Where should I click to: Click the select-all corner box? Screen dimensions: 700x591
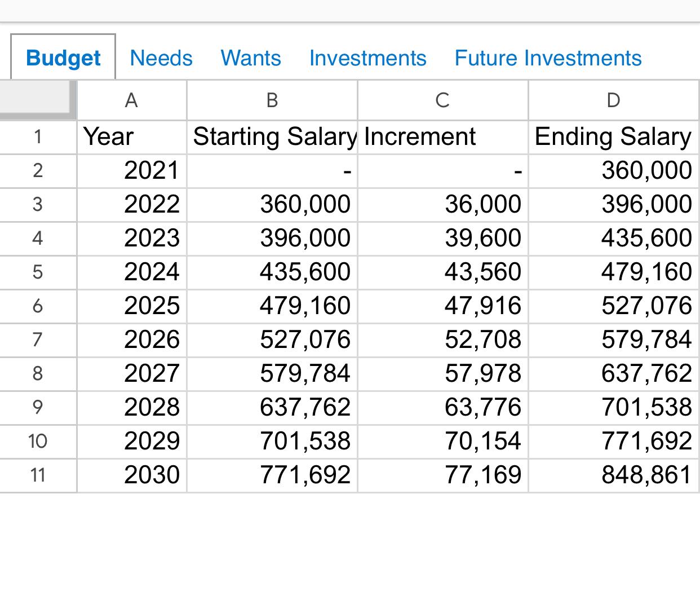tap(37, 99)
